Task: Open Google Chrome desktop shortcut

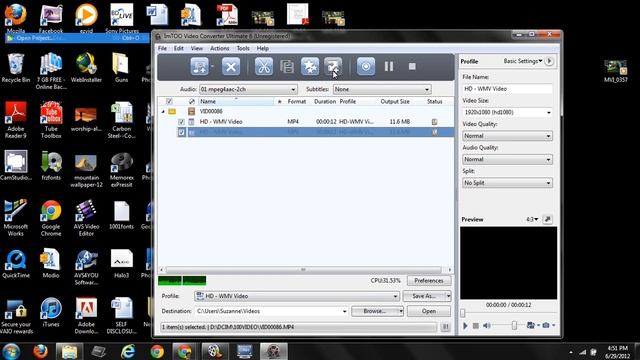Action: [x=51, y=218]
